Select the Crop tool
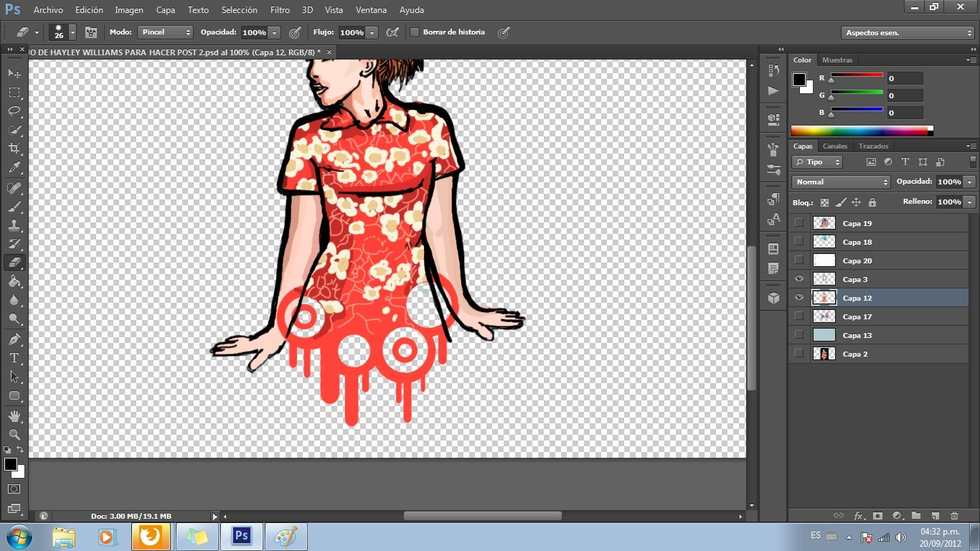This screenshot has height=551, width=980. point(14,149)
